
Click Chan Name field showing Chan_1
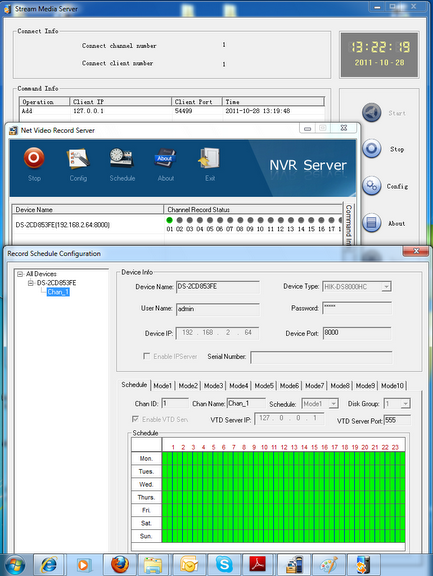246,403
